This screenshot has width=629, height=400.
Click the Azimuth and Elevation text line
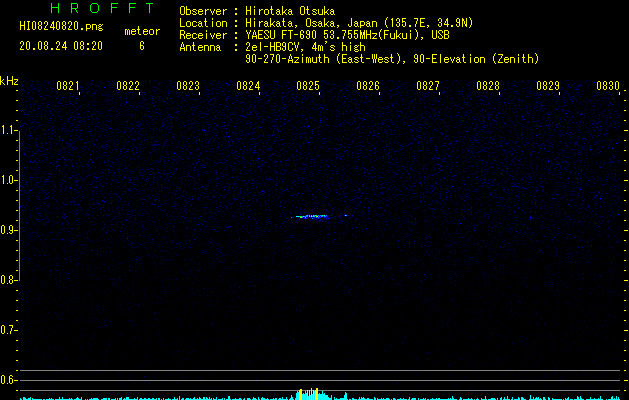tap(392, 59)
